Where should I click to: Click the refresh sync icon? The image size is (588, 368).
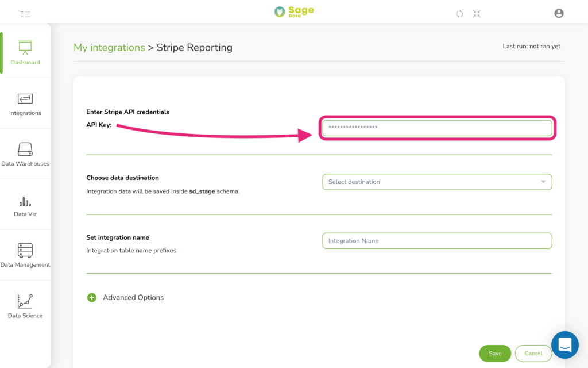tap(459, 14)
